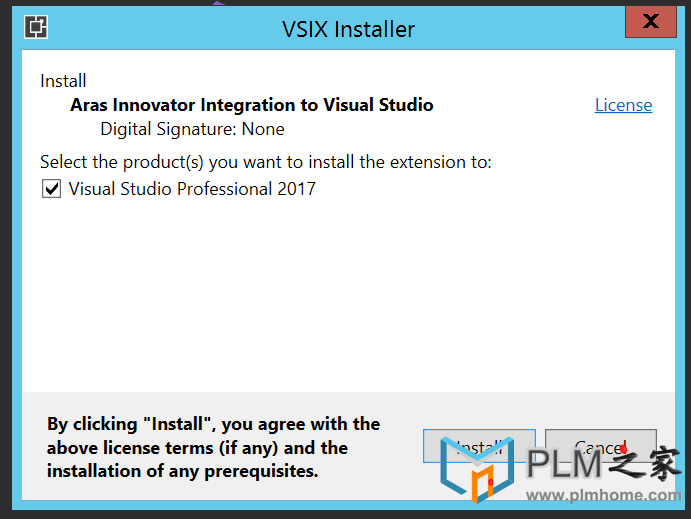The image size is (691, 519).
Task: Click the Install button
Action: [x=479, y=446]
